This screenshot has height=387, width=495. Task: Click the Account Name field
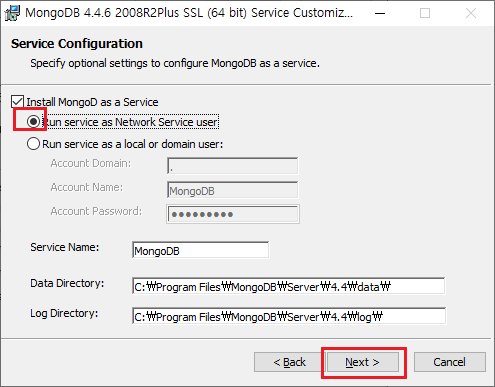[233, 190]
